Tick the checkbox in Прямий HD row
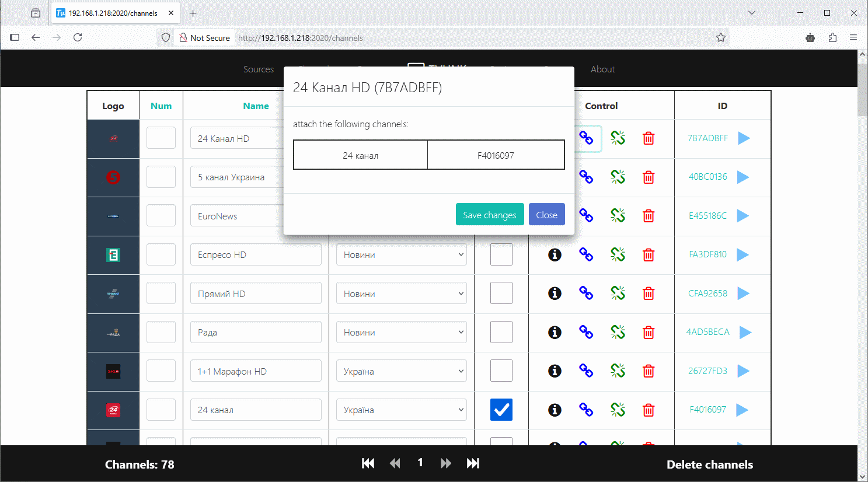Viewport: 868px width, 482px height. [501, 293]
